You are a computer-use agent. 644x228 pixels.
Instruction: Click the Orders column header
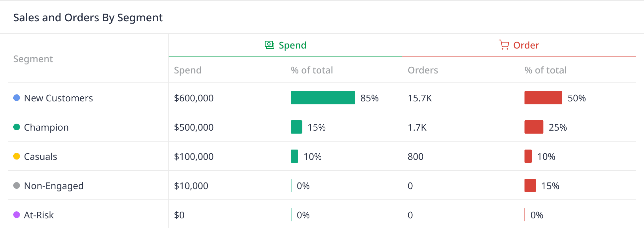pos(423,70)
